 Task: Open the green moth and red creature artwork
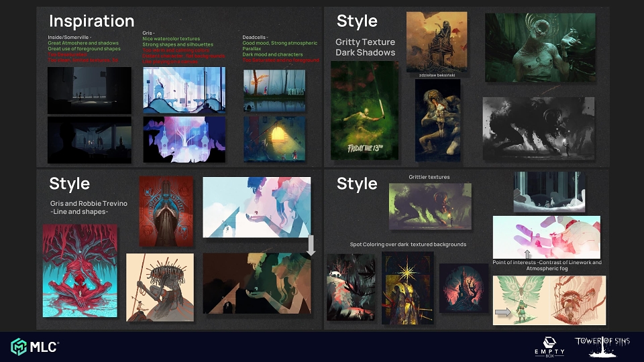click(x=549, y=300)
